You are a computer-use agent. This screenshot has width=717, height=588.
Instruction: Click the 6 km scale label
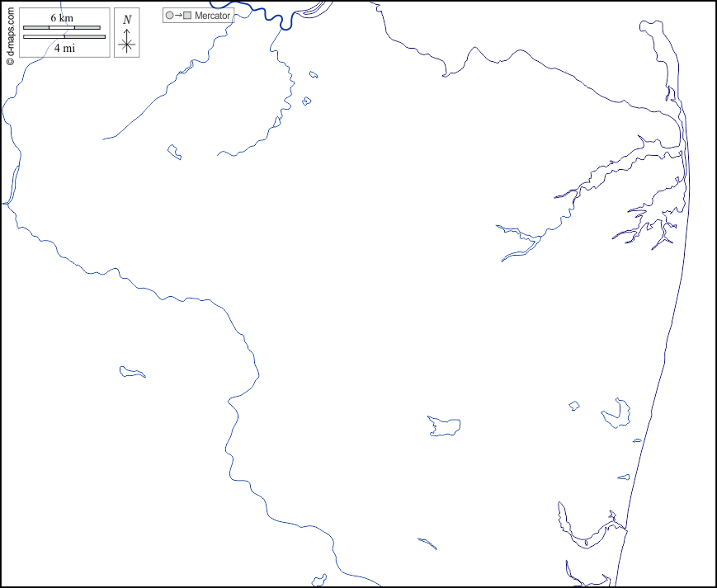coord(62,17)
